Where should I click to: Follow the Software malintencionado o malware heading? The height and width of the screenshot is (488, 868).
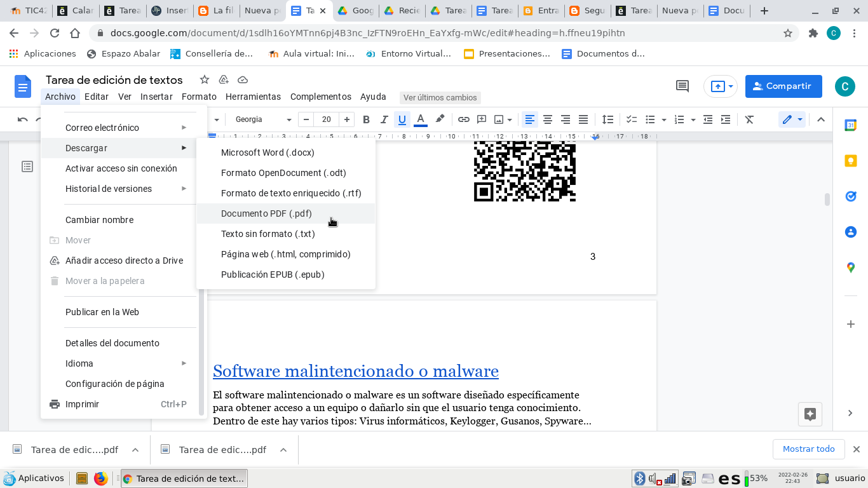(356, 370)
